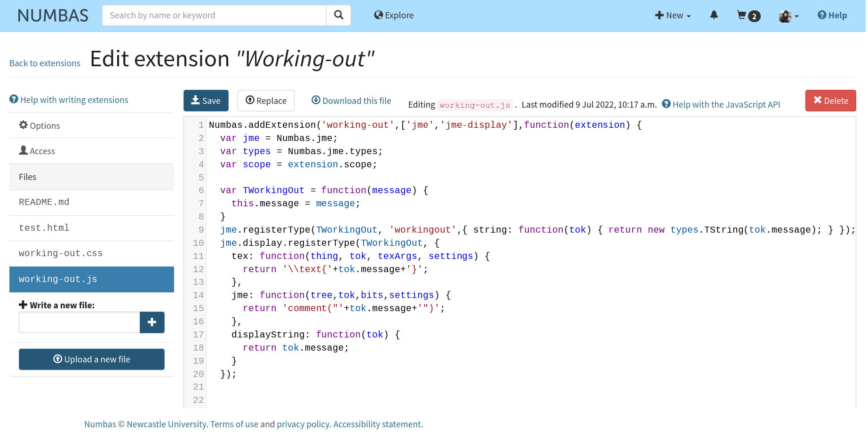Open working-out.css file
Viewport: 868px width, 439px height.
coord(61,253)
